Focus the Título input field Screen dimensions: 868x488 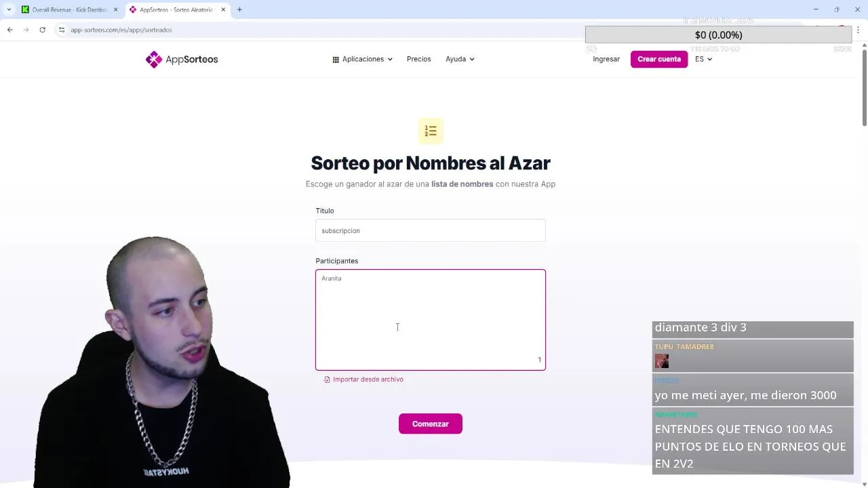431,230
